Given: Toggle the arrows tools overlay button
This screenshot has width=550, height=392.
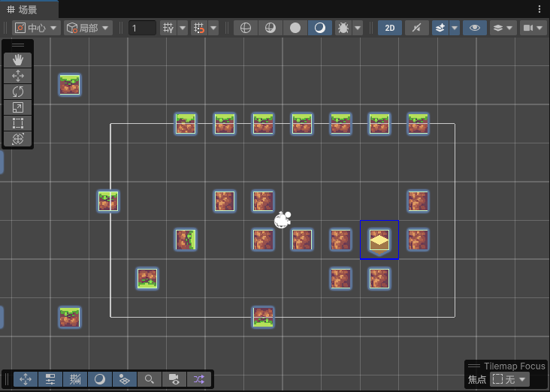Looking at the screenshot, I should point(26,379).
